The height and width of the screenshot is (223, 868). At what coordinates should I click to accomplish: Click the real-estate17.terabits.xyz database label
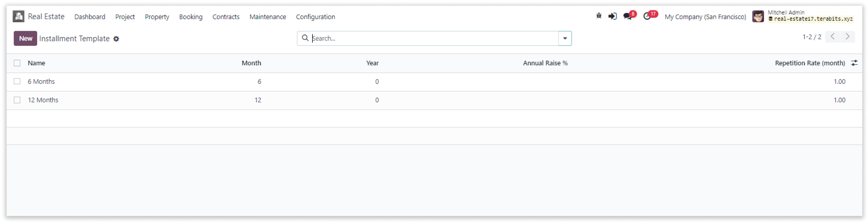[x=810, y=19]
